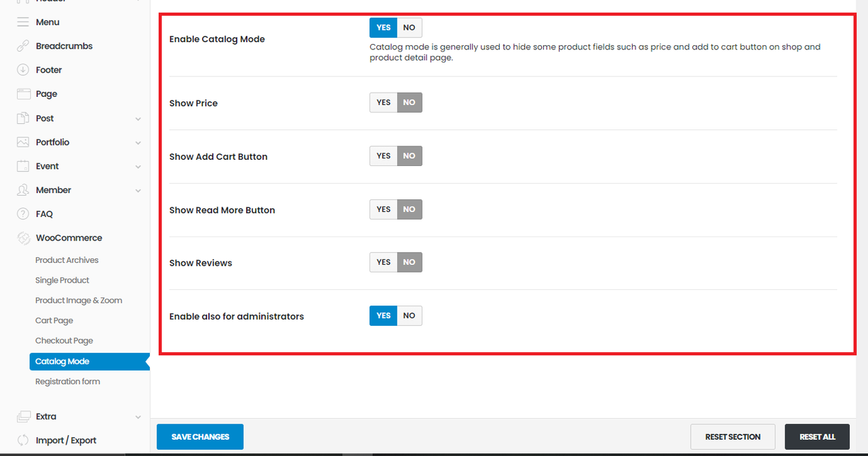This screenshot has height=456, width=868.
Task: Click the Footer down-arrow circle icon
Action: pos(23,70)
